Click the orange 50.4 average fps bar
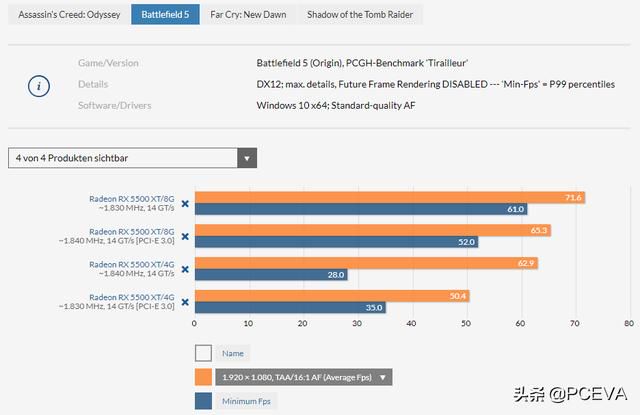Viewport: 640px width, 415px height. (x=332, y=296)
